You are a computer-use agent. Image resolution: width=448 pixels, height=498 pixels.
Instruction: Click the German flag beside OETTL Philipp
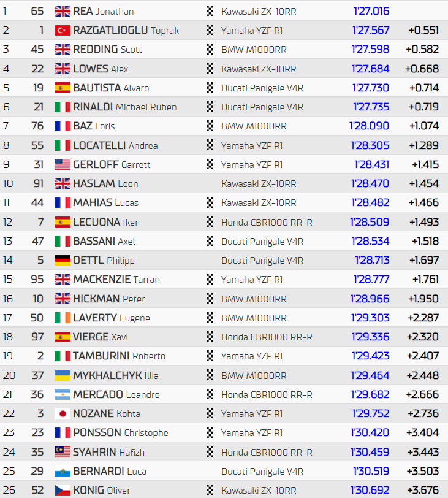63,261
